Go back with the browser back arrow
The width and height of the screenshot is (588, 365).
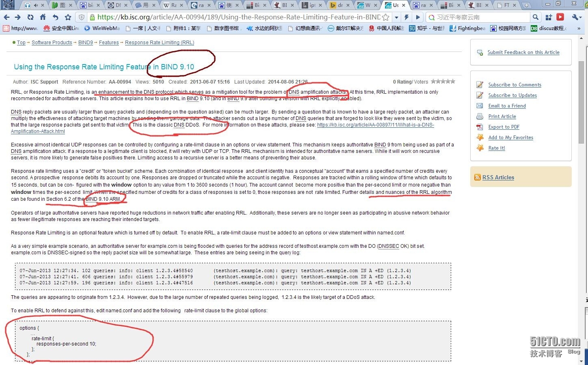point(6,17)
